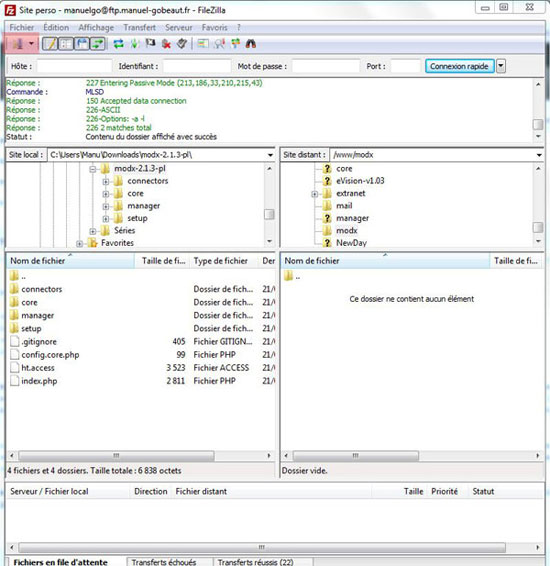Click the Identifiant input field

(197, 66)
